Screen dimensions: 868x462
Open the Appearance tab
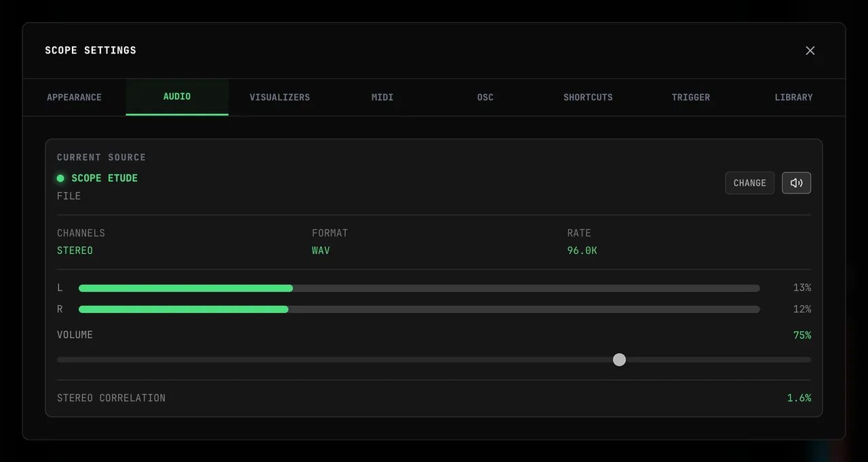click(74, 97)
